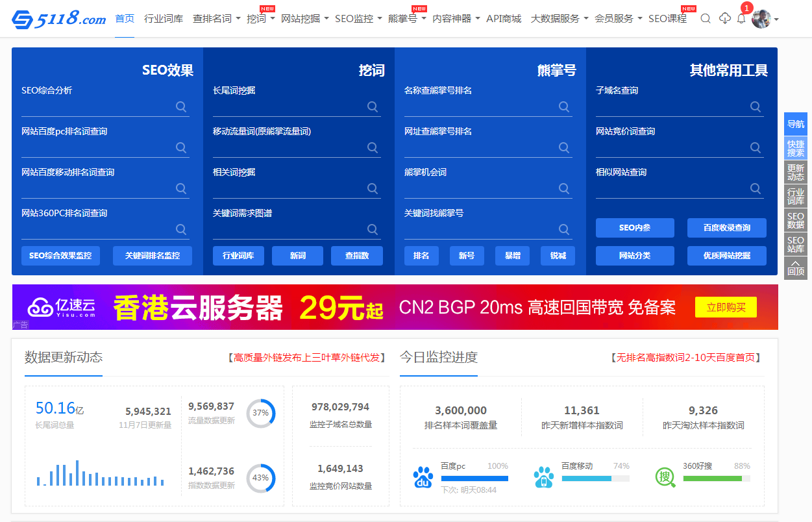Click search icon for 移动流量词
This screenshot has width=812, height=522.
(373, 147)
